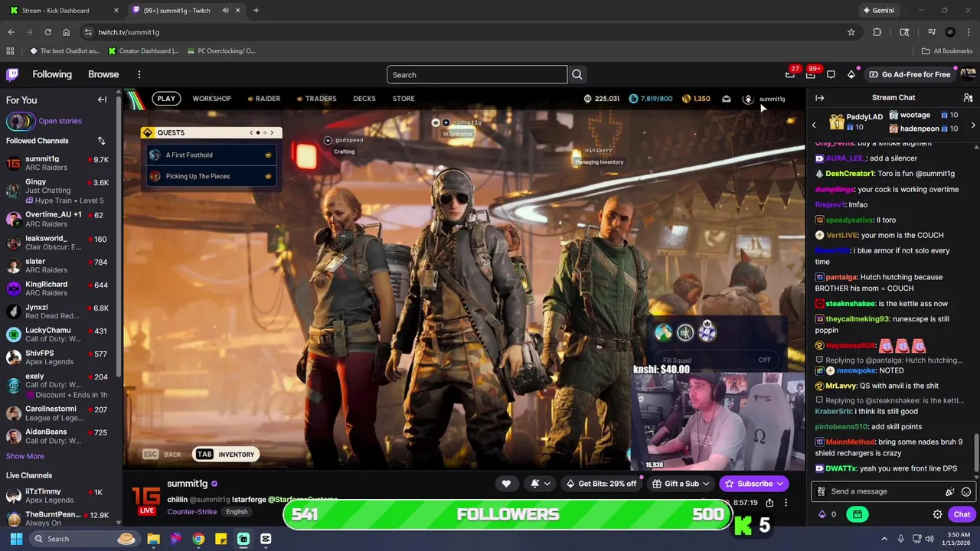
Task: Click the Twitch search field
Action: (x=477, y=74)
